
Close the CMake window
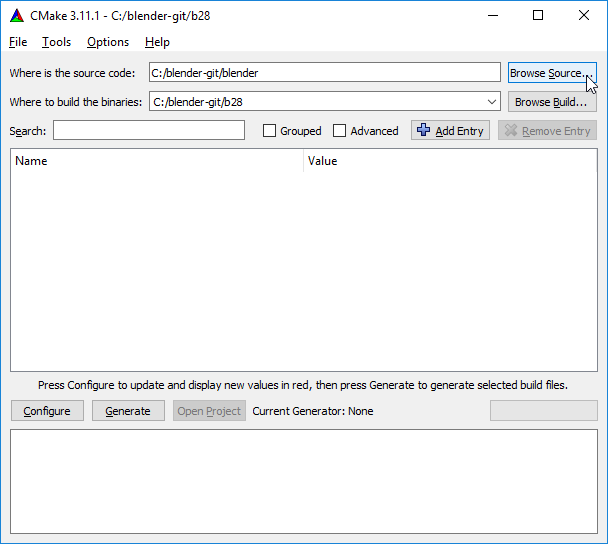point(584,16)
